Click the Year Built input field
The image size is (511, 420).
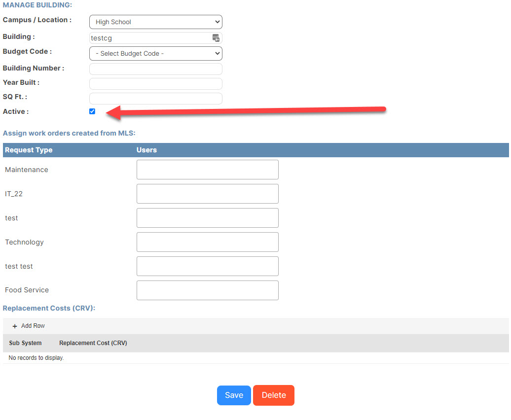coord(156,84)
